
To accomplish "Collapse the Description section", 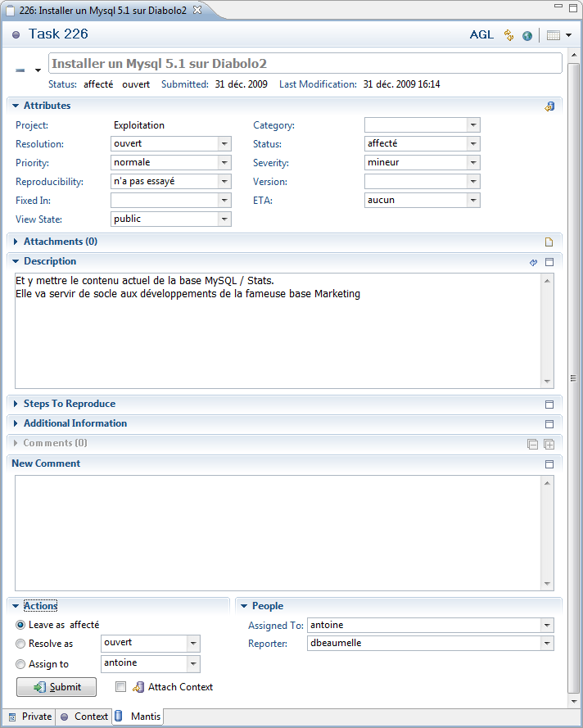I will point(16,261).
